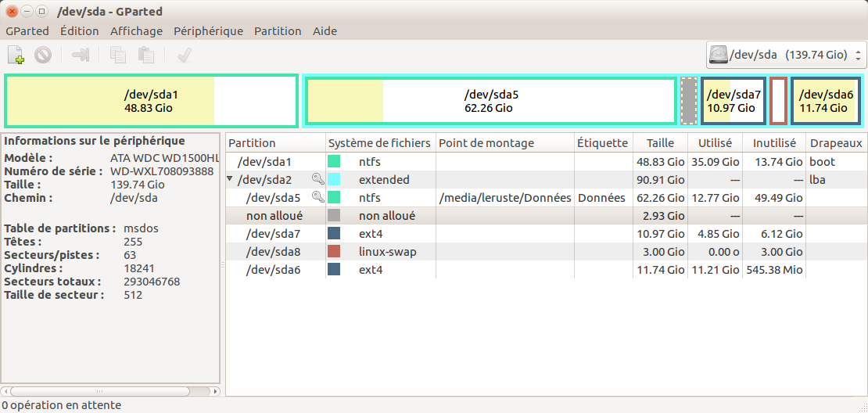Click the Copy partition toolbar icon
This screenshot has height=413, width=868.
(118, 55)
